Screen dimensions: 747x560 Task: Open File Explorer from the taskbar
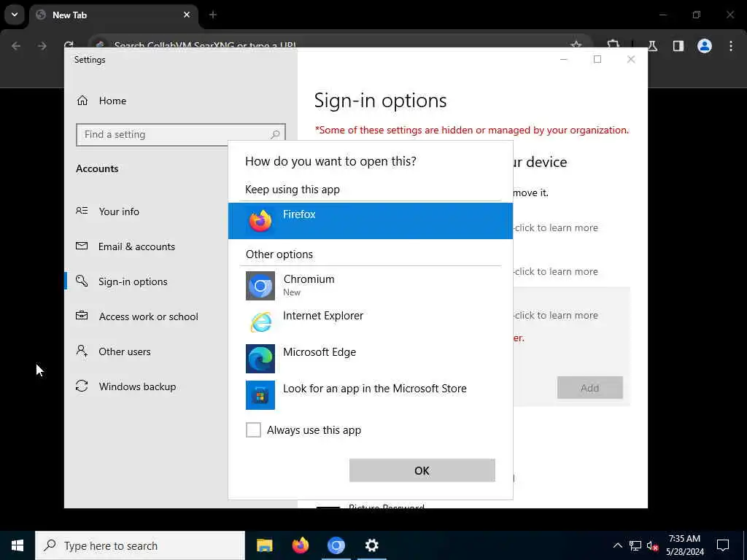264,545
